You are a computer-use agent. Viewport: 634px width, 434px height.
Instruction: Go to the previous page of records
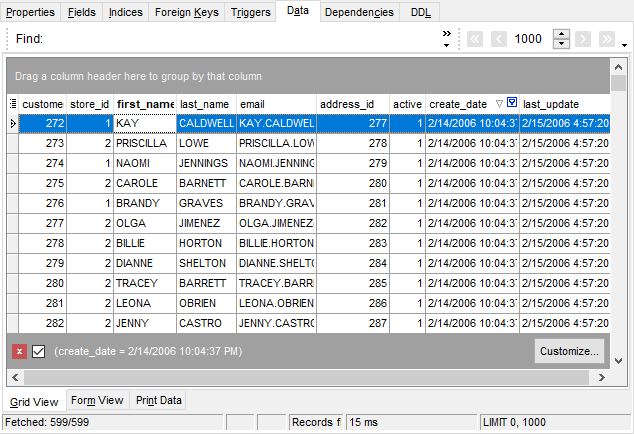tap(498, 39)
